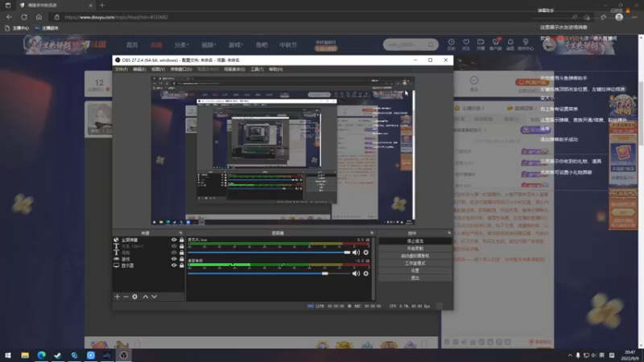The width and height of the screenshot is (644, 362).
Task: Pop out the sources dock panel
Action: tap(180, 233)
